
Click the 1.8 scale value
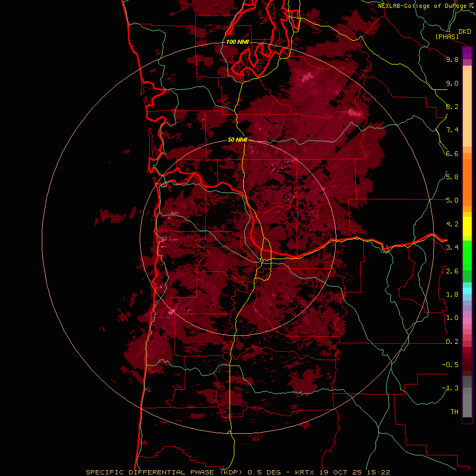(452, 295)
